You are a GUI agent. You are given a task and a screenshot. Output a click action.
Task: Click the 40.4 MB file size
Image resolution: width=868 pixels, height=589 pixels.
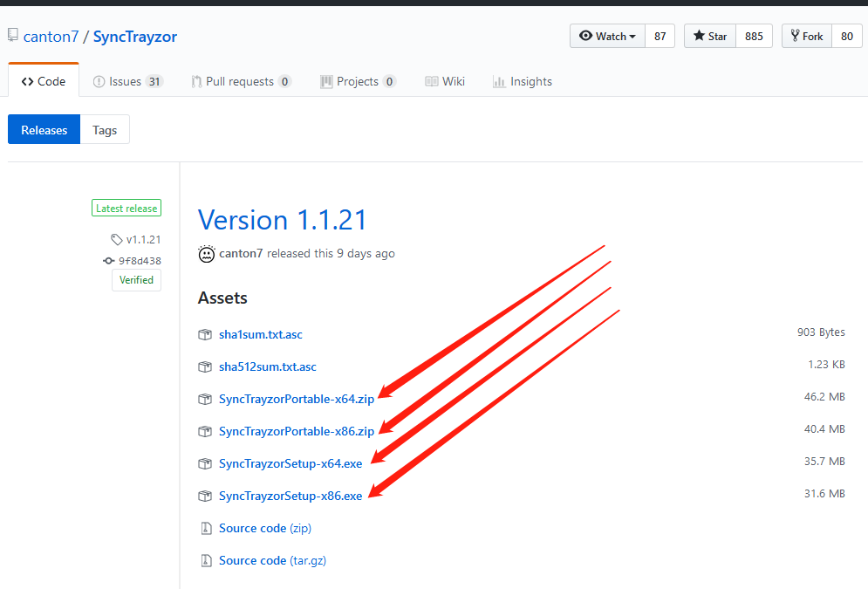pyautogui.click(x=825, y=429)
